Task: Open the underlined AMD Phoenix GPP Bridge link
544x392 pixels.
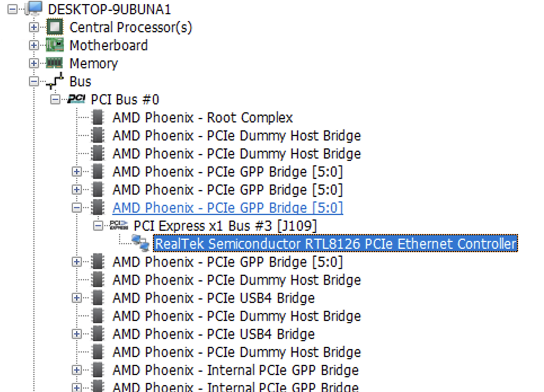Action: point(228,208)
